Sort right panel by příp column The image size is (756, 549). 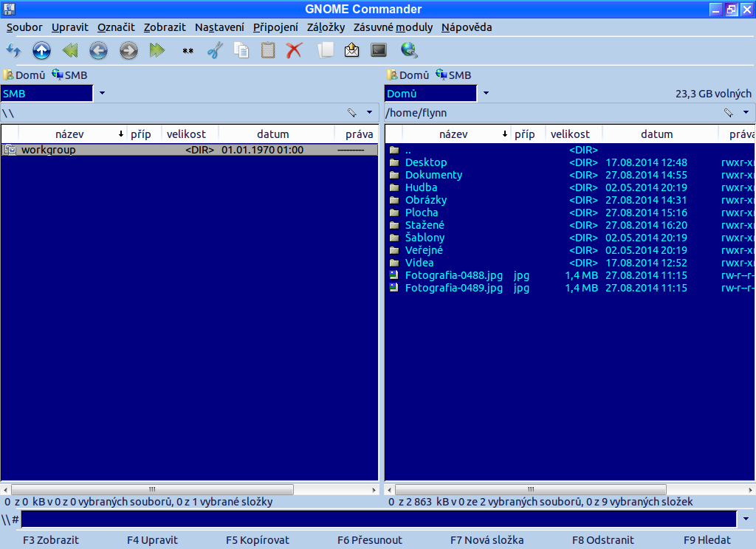coord(527,134)
